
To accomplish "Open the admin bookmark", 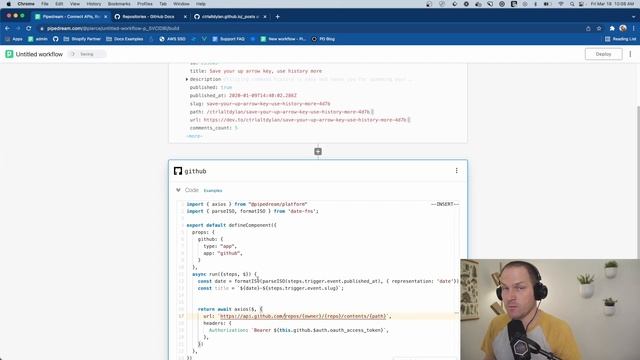I will [x=38, y=39].
